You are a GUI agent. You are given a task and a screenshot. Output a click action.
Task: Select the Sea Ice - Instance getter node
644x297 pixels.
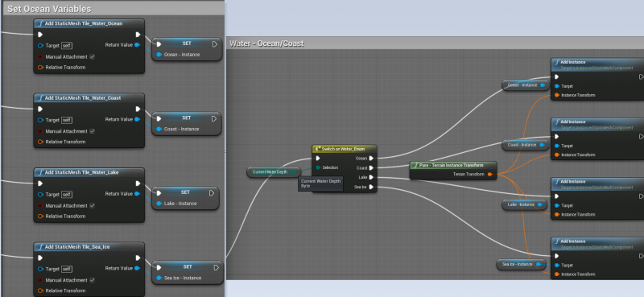[521, 264]
